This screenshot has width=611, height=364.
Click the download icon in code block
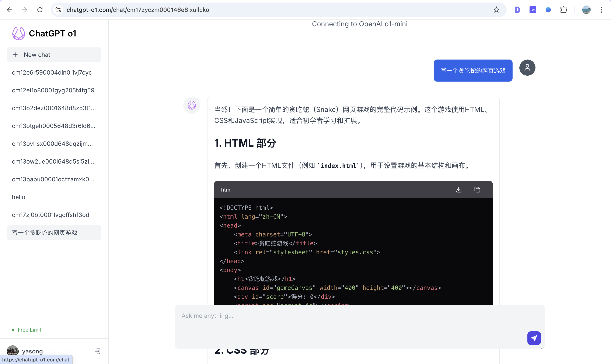pos(459,190)
